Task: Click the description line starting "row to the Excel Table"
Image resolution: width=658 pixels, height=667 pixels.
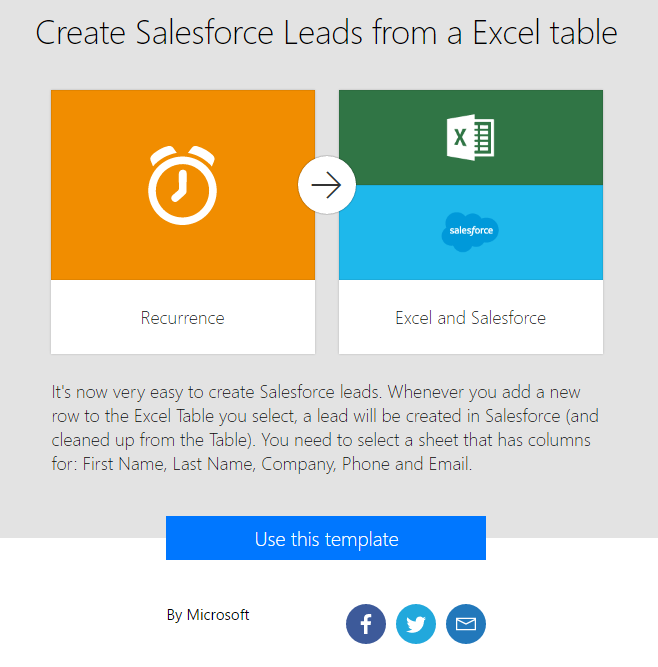Action: click(x=325, y=416)
